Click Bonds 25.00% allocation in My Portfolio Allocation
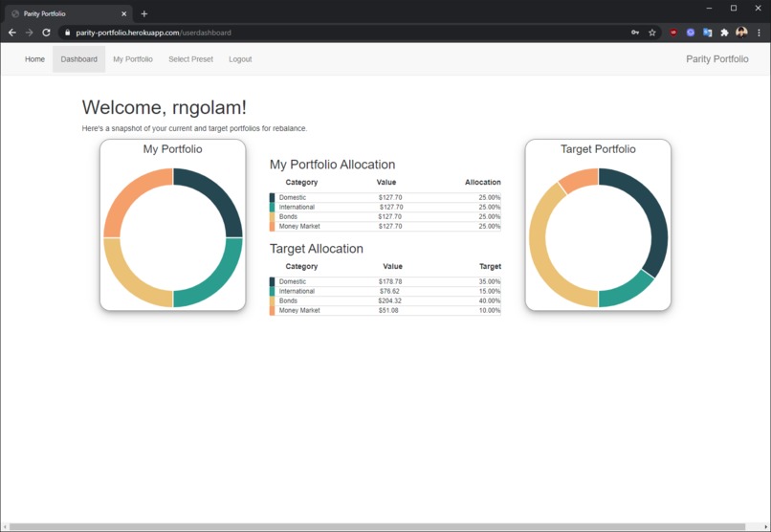Screen dimensions: 771x532 click(x=489, y=217)
